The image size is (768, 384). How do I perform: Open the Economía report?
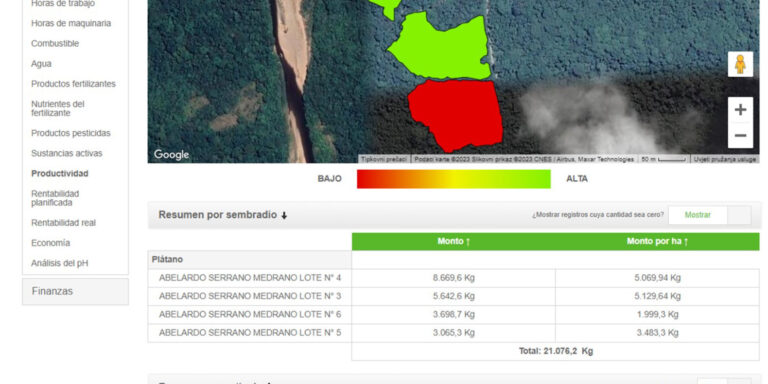pos(50,243)
